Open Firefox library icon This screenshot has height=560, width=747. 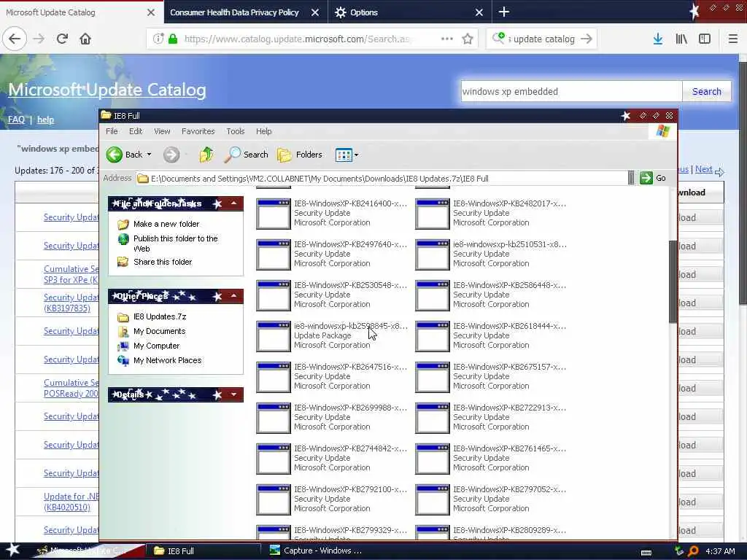point(681,39)
